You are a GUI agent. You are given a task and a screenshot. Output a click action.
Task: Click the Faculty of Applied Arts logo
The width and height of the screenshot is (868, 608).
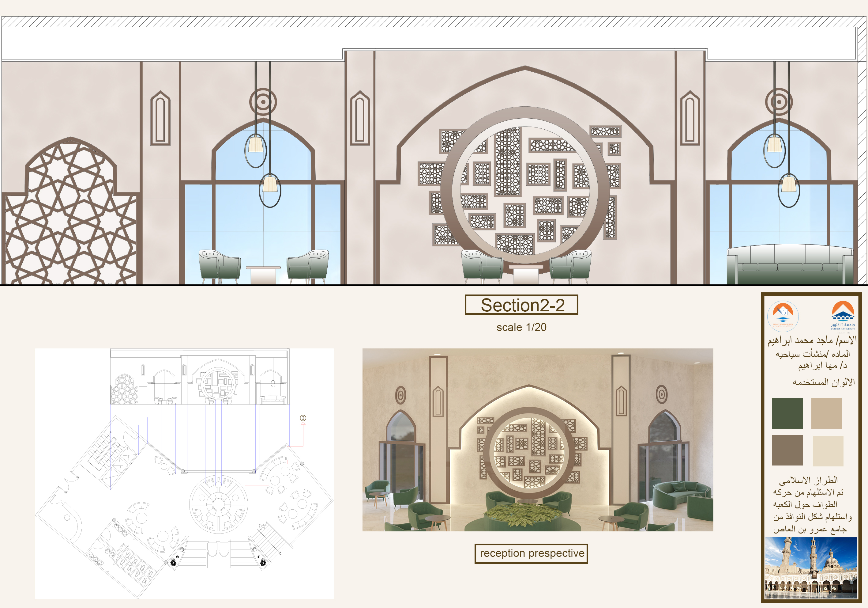[783, 316]
